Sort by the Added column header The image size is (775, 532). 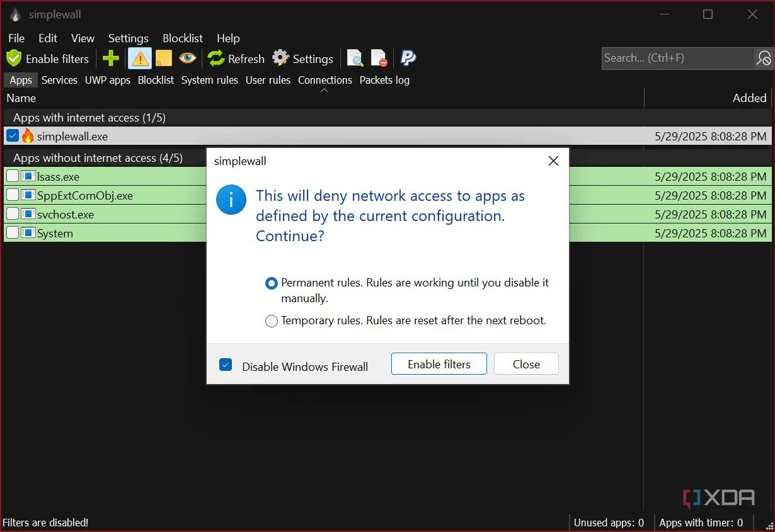pyautogui.click(x=709, y=98)
